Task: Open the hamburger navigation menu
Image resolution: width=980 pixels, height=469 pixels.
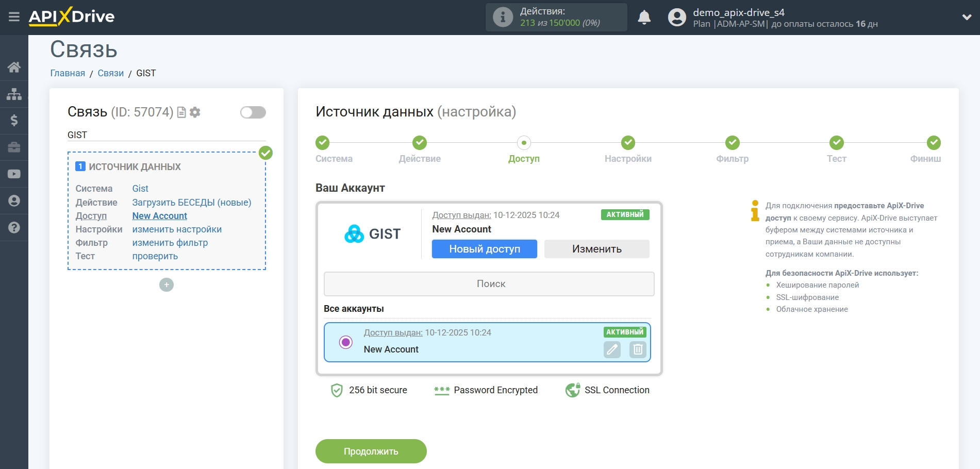Action: 14,16
